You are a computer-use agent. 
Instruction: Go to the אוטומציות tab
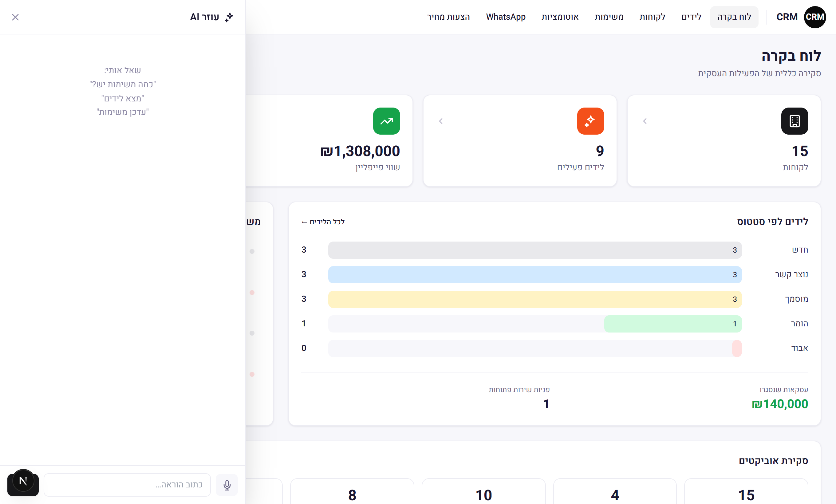click(x=560, y=17)
